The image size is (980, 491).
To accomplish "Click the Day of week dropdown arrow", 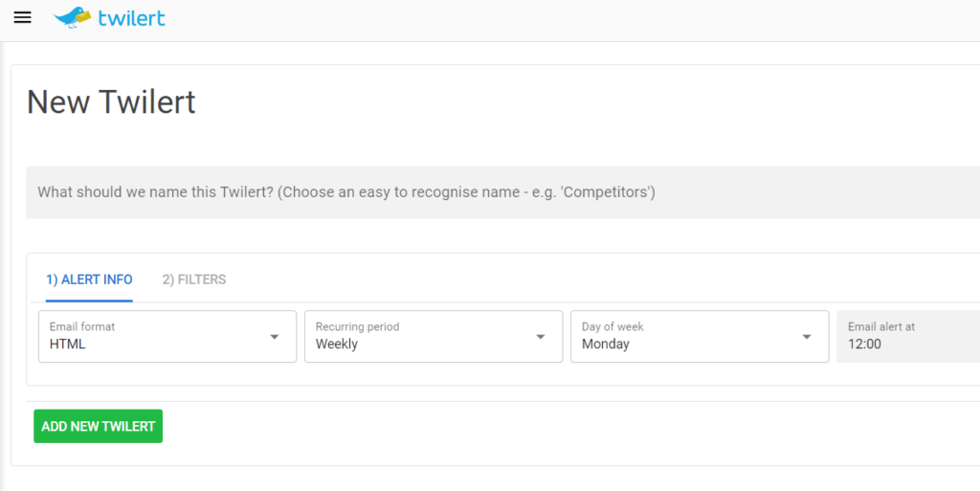I will tap(807, 337).
